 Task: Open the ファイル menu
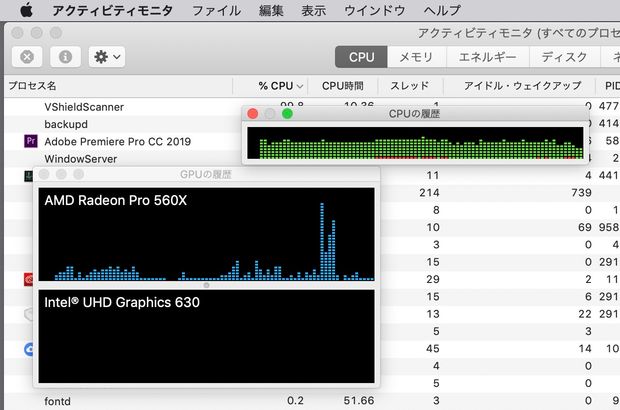[x=216, y=10]
